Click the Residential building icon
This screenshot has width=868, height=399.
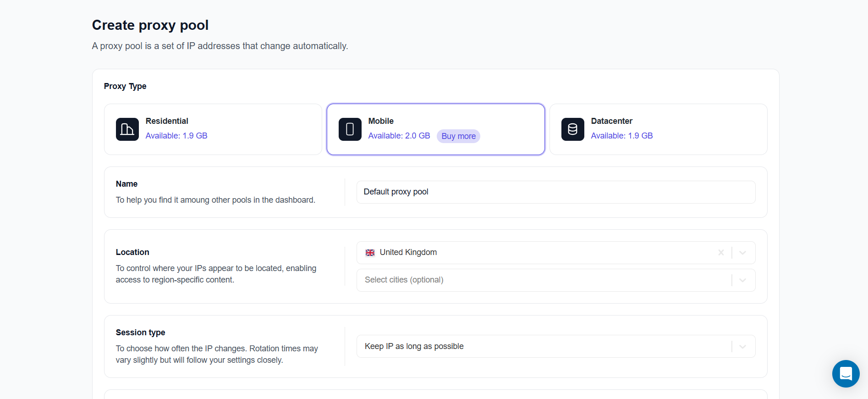coord(127,129)
